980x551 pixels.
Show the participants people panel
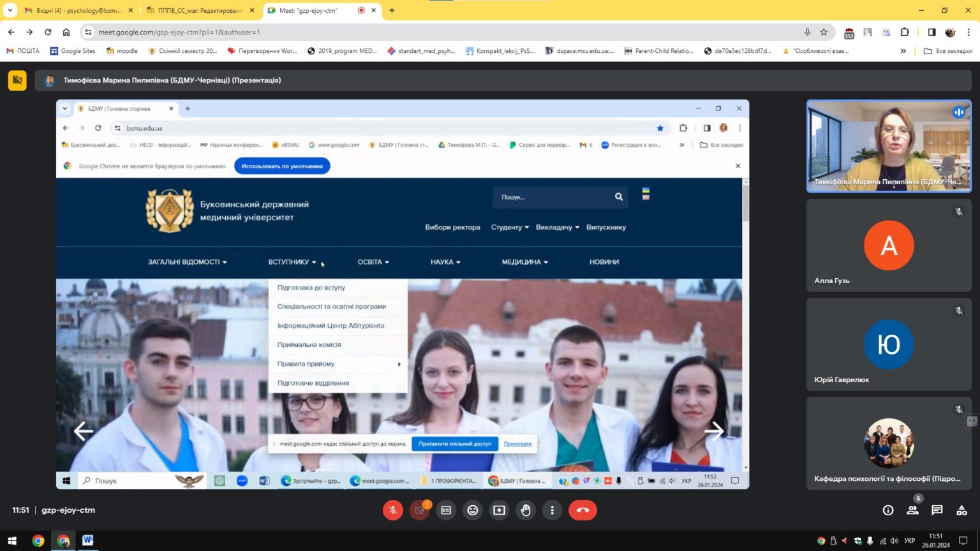912,510
